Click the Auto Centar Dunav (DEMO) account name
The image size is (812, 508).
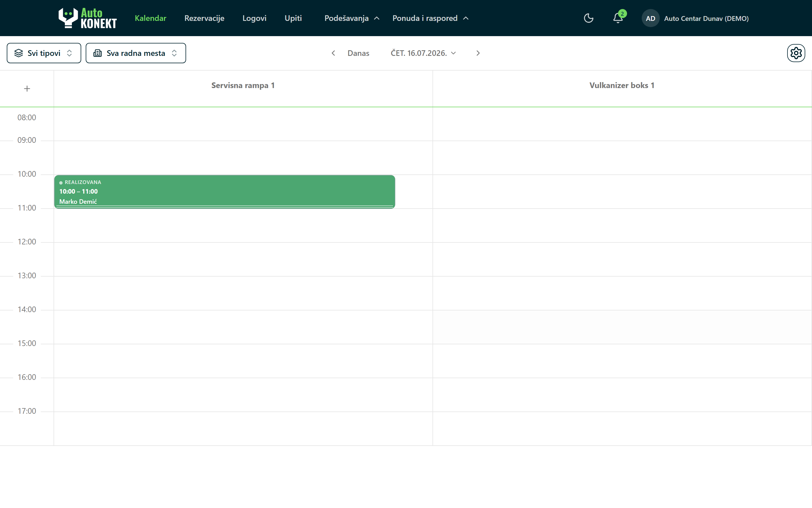coord(706,18)
